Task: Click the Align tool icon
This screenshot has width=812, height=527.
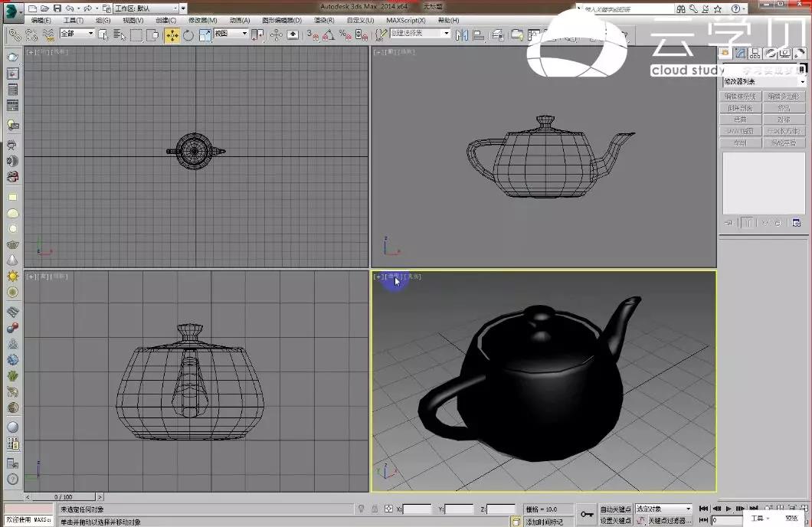Action: [x=479, y=34]
